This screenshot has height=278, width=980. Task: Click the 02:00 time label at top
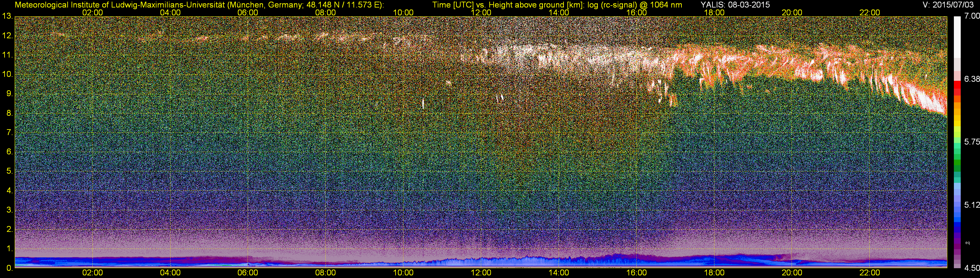coord(92,12)
